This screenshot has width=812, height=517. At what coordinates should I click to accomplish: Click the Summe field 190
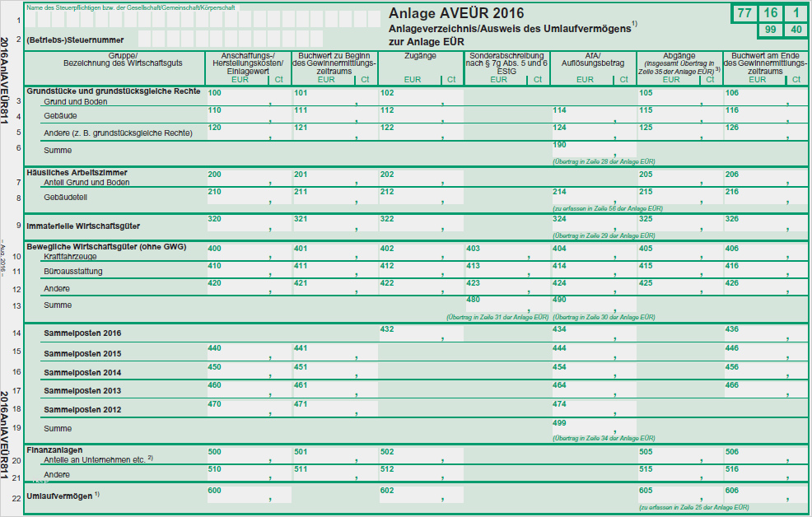coord(592,149)
